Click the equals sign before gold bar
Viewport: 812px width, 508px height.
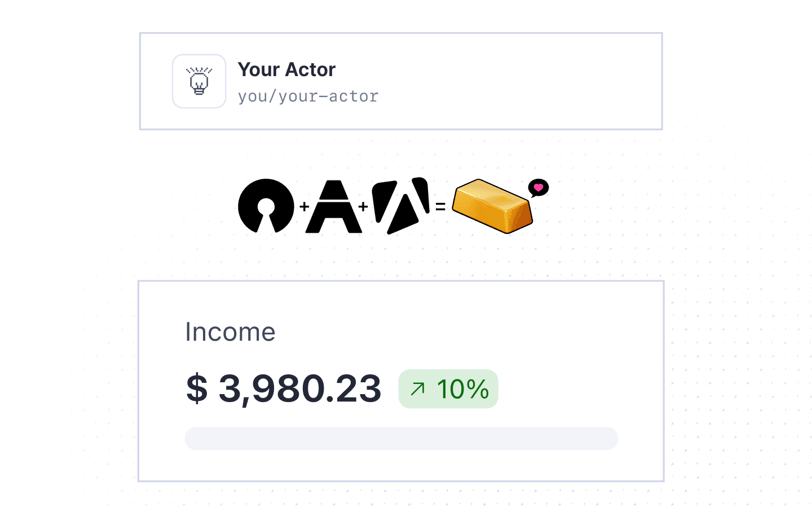pos(440,207)
